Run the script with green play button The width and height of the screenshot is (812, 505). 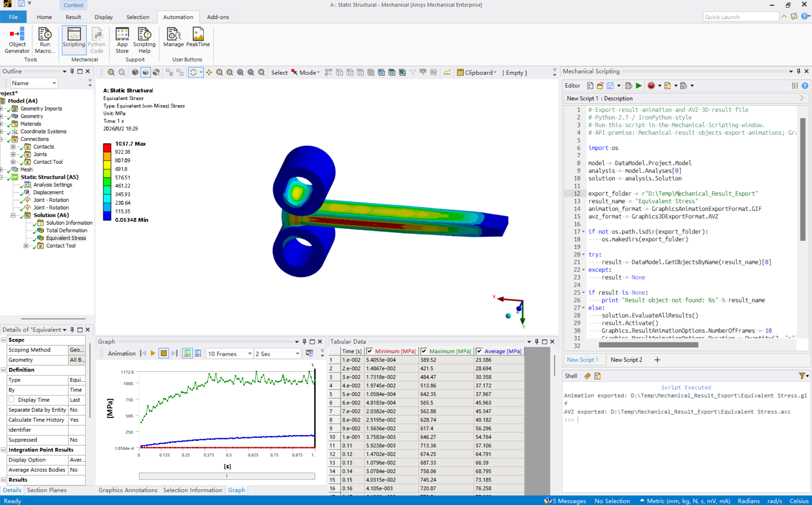coord(639,86)
